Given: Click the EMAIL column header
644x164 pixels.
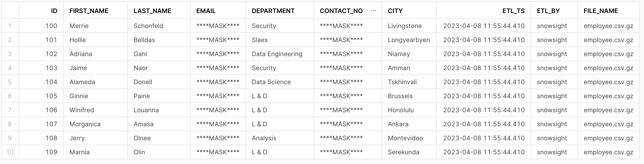Looking at the screenshot, I should click(x=205, y=11).
